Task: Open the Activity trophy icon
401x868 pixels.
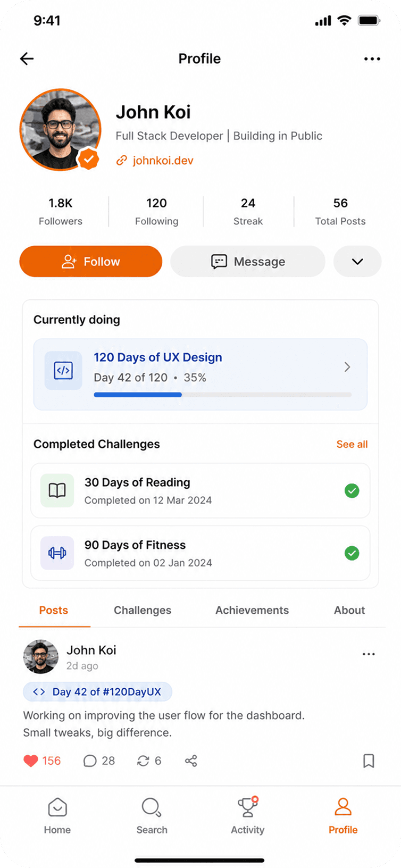Action: (x=247, y=807)
